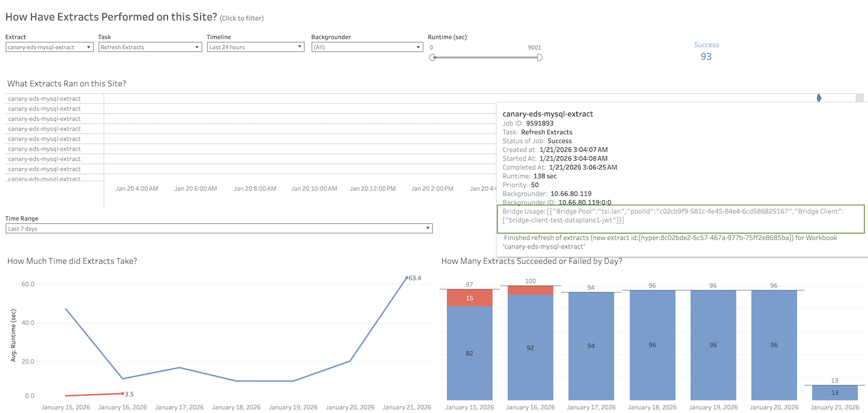This screenshot has height=413, width=868.
Task: Click the January 18 blue bar showing 96
Action: (652, 345)
